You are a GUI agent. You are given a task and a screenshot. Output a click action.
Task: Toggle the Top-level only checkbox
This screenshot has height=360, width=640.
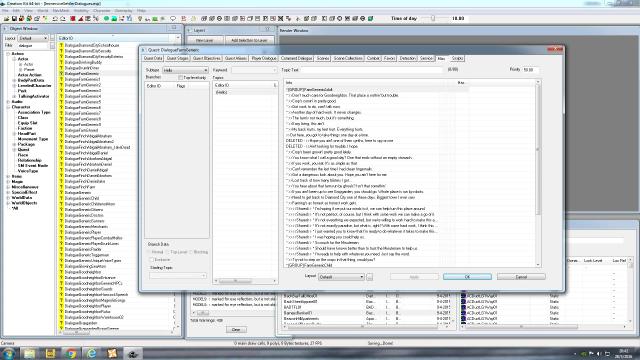[x=180, y=78]
